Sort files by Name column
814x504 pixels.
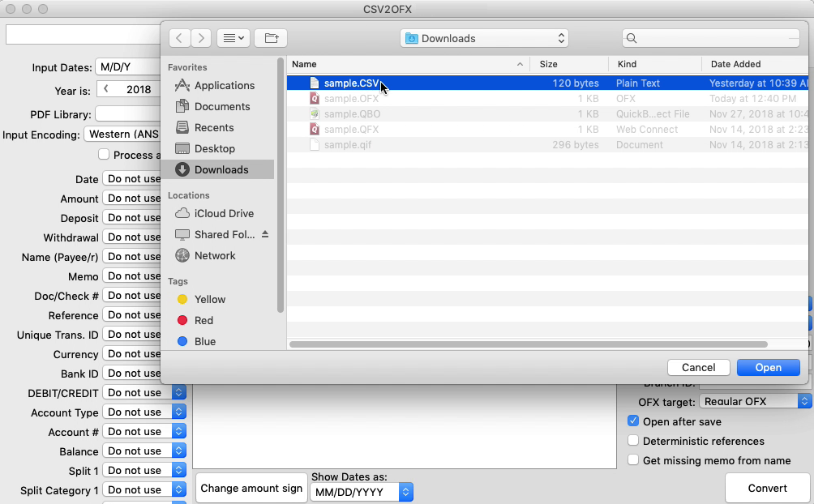pos(408,64)
